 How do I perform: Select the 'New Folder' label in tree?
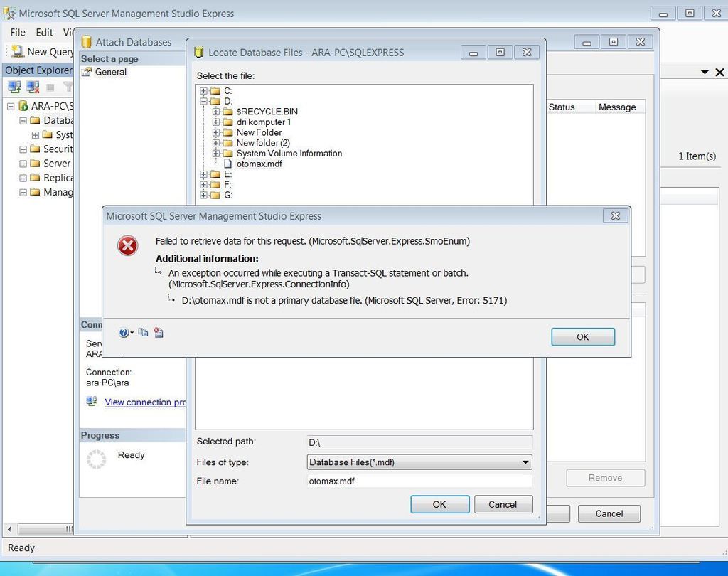[x=259, y=132]
